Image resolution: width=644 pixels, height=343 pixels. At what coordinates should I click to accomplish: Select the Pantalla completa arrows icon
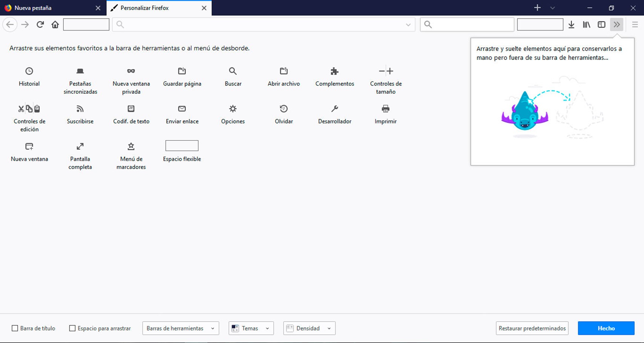tap(80, 146)
